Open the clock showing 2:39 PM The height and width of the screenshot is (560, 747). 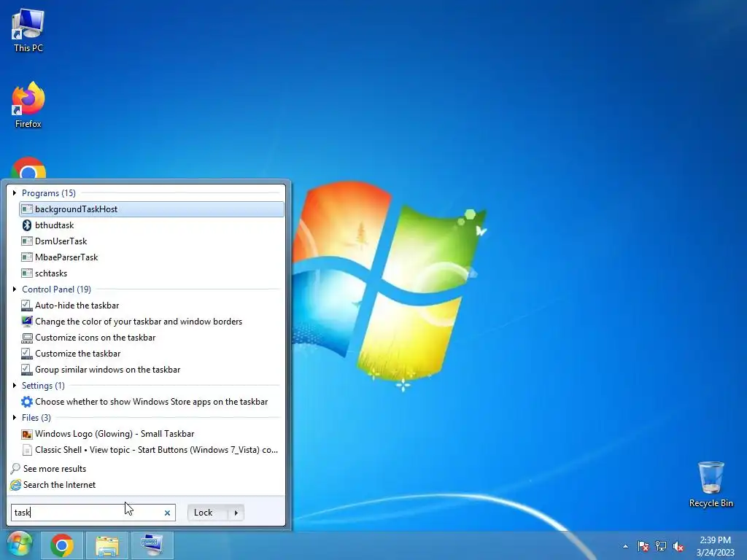[715, 545]
